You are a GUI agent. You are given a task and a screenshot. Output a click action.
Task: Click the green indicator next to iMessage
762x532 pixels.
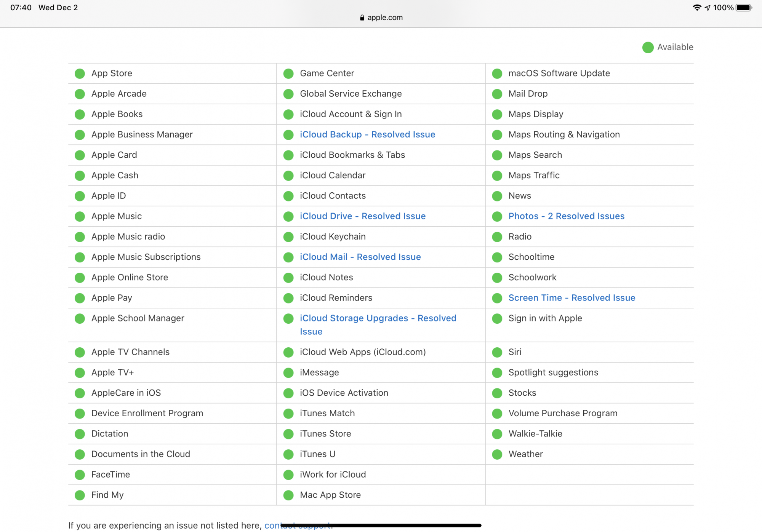[288, 373]
